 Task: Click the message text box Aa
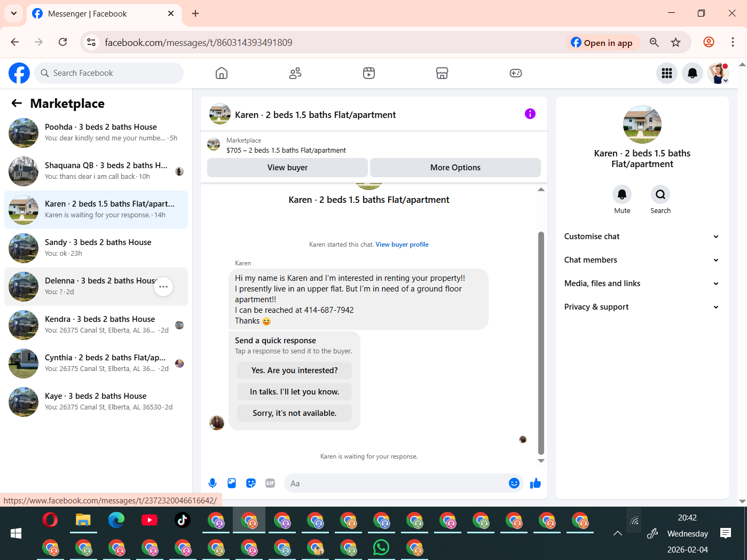[396, 483]
